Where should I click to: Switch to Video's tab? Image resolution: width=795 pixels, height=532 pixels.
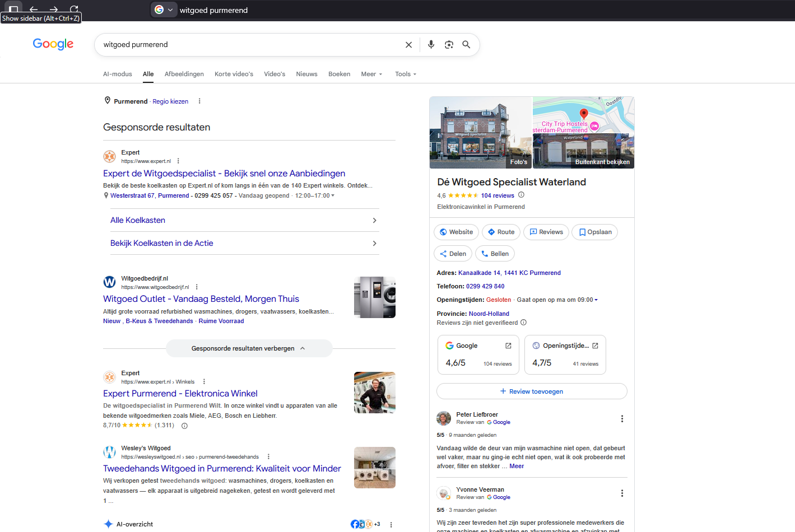point(275,74)
